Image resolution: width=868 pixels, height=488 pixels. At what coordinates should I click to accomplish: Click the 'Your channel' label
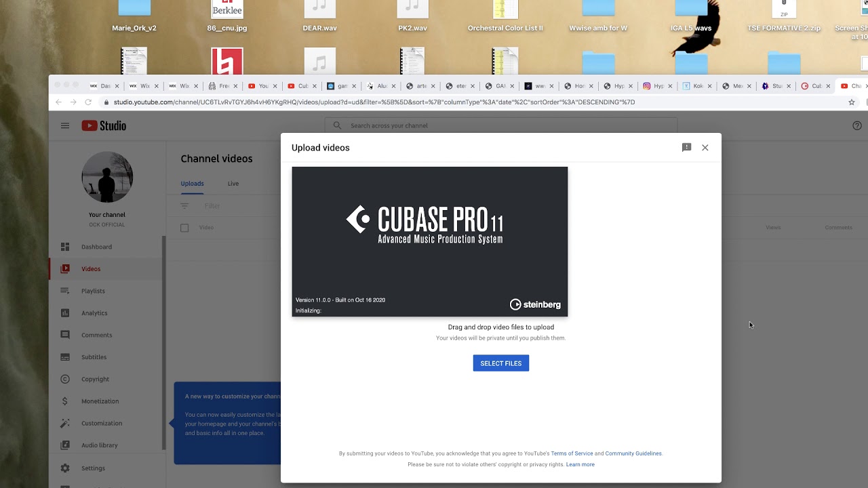pyautogui.click(x=107, y=215)
